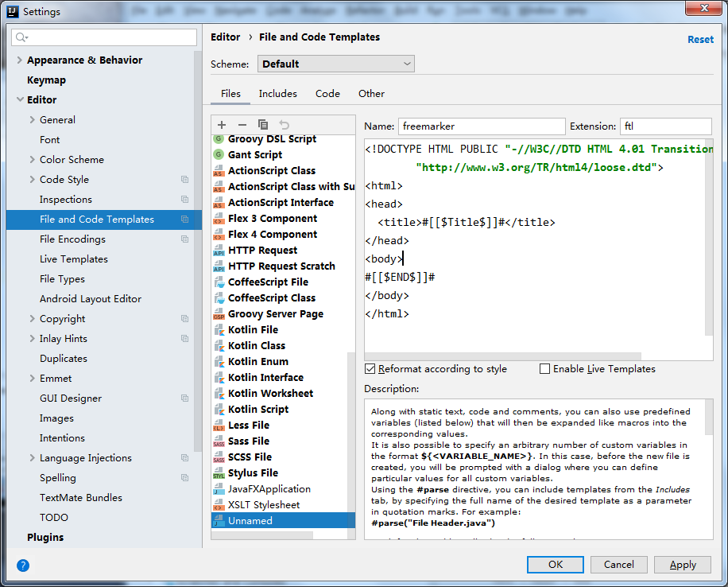Click the Cancel button
Viewport: 728px width, 587px height.
click(x=618, y=565)
